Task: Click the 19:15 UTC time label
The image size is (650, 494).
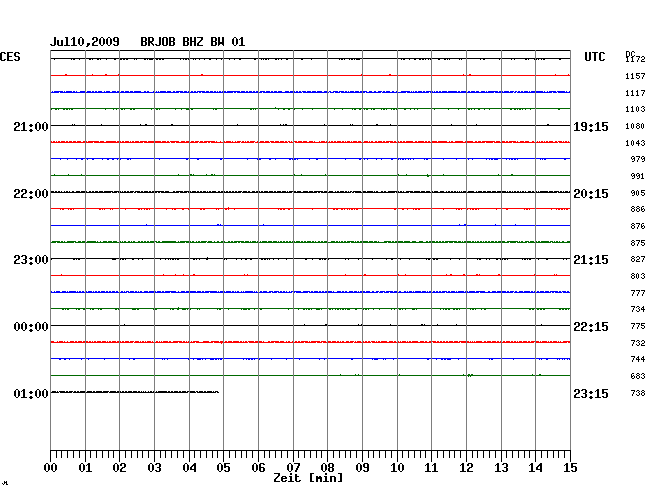Action: coord(591,126)
